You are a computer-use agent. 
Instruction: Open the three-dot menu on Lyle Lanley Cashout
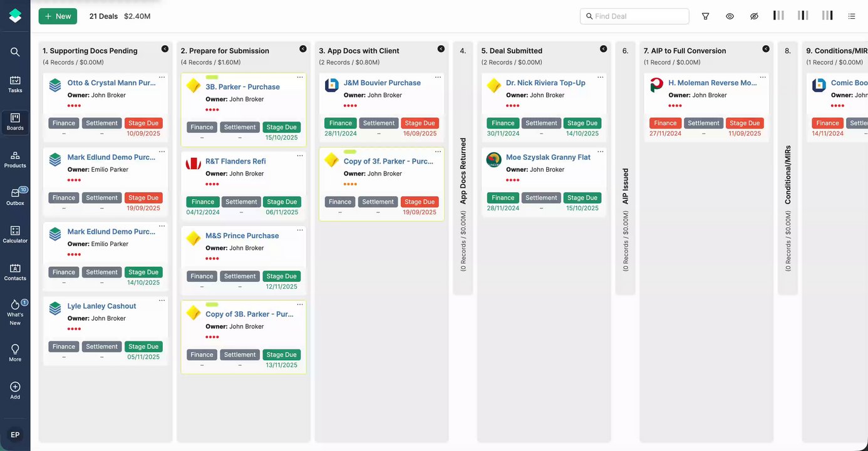162,301
